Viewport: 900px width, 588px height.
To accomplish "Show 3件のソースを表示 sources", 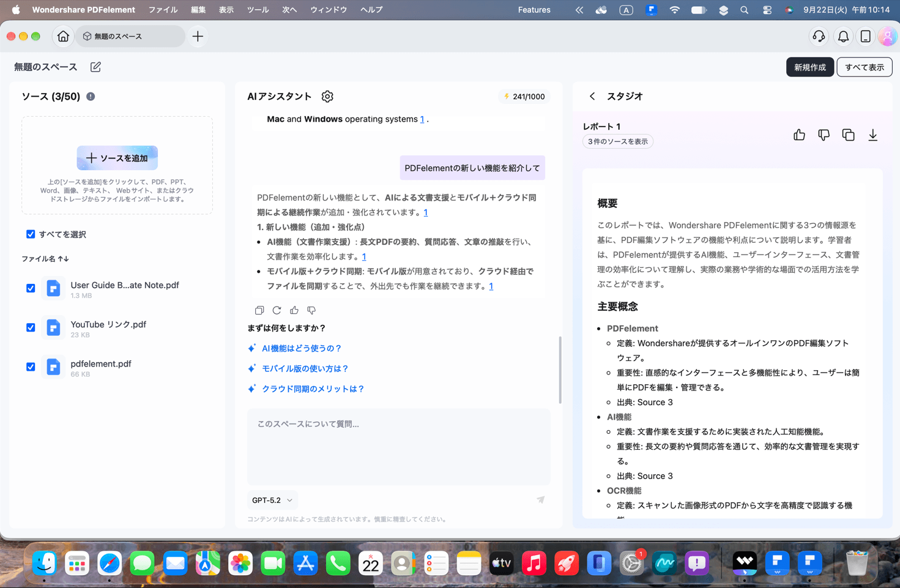I will 618,141.
